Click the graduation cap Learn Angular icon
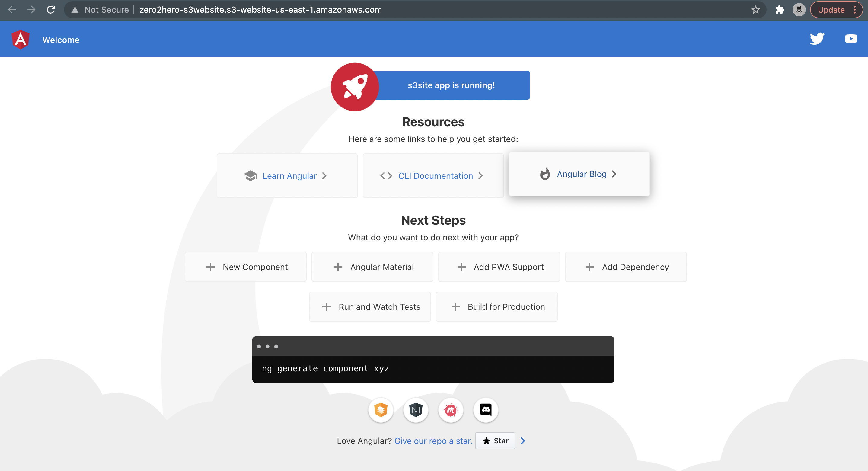 tap(251, 176)
